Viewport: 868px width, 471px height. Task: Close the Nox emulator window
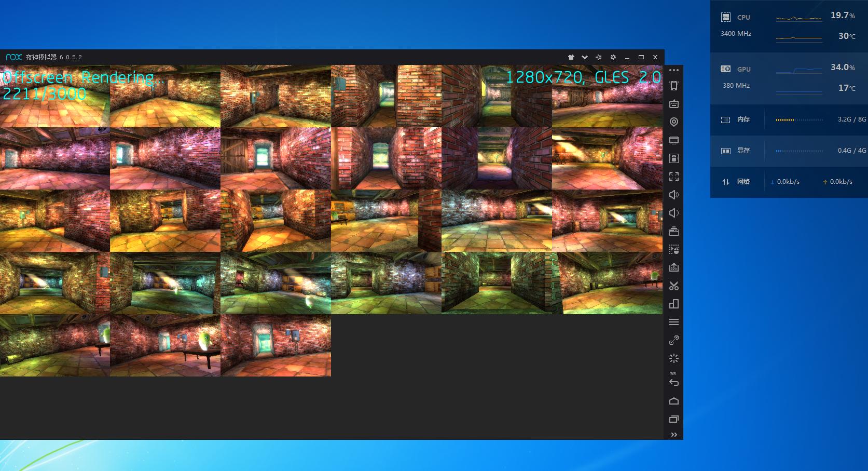point(655,57)
